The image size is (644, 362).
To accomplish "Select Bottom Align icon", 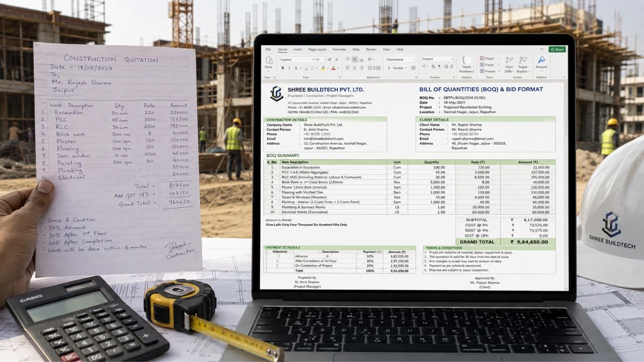I will tap(361, 60).
